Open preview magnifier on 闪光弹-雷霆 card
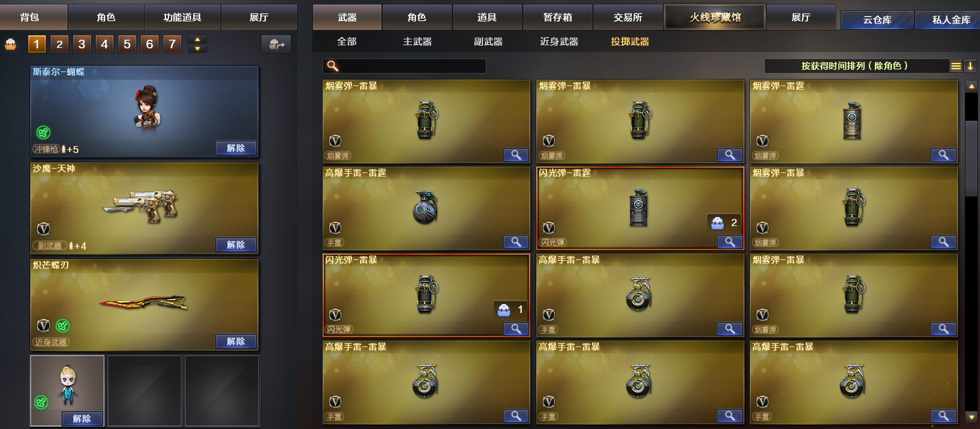 (729, 242)
